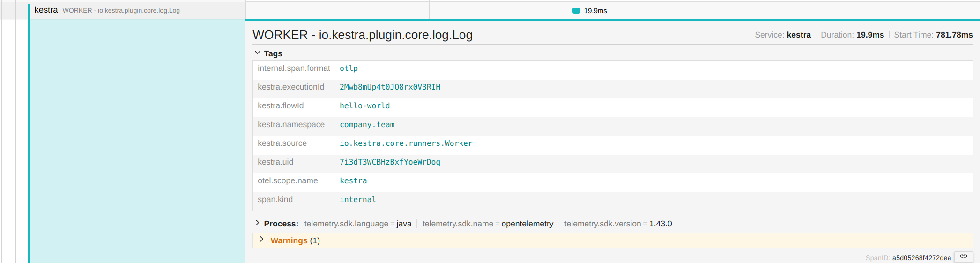This screenshot has width=980, height=263.
Task: Click the otel.scope.name value kestra
Action: [x=353, y=181]
